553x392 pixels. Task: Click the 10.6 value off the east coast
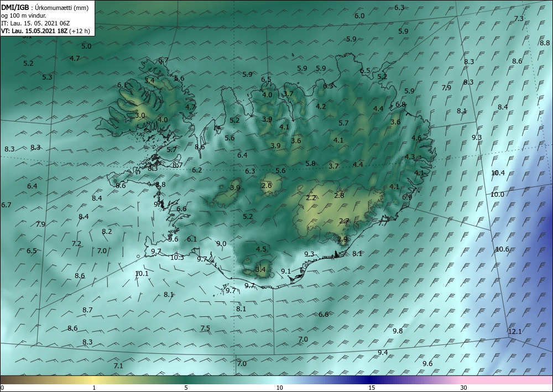[x=502, y=249]
